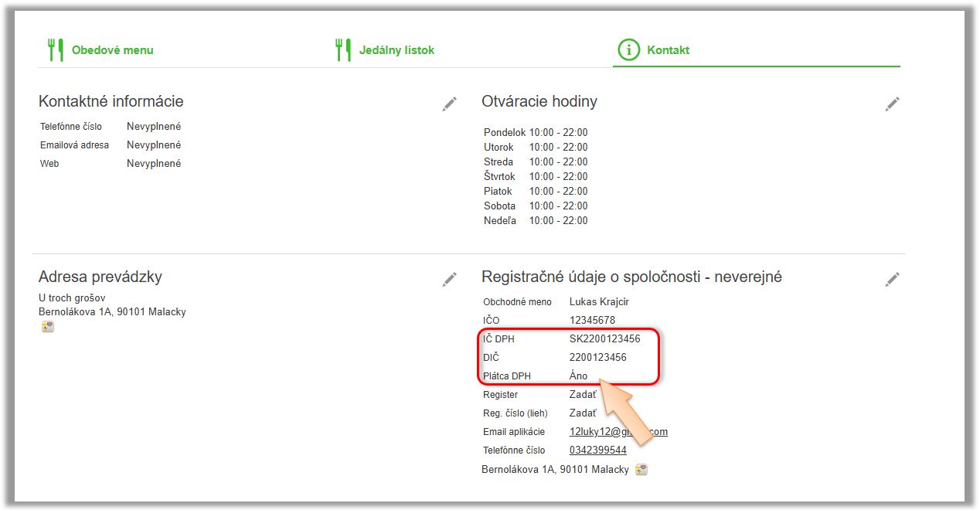The image size is (980, 510).
Task: Edit Registračné údaje o spoločnosti pencil
Action: [x=892, y=279]
